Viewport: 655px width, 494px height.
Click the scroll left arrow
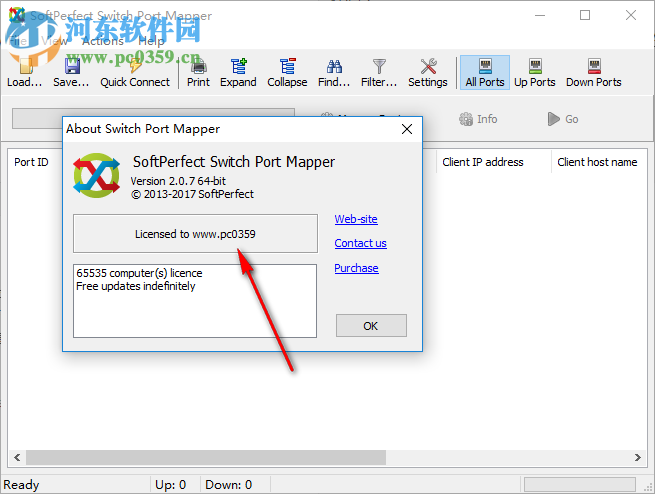(x=17, y=457)
